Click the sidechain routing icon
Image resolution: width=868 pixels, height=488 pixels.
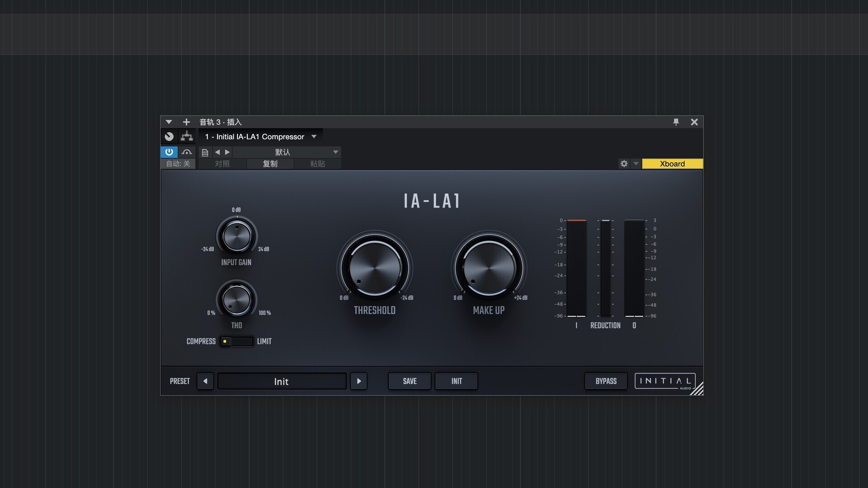[x=187, y=136]
